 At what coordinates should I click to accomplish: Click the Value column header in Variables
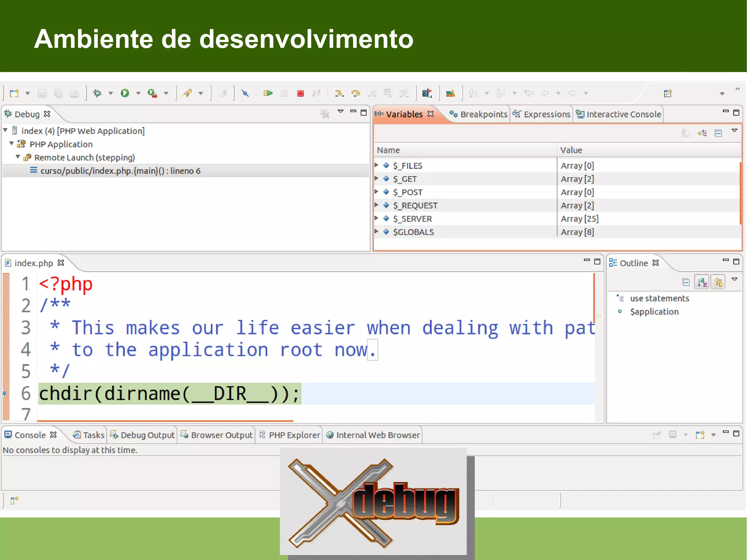coord(649,150)
